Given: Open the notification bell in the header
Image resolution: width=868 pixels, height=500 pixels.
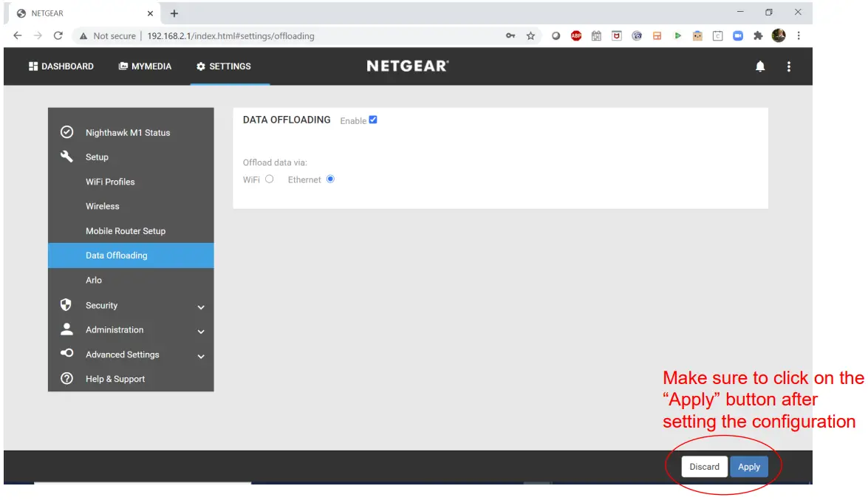Looking at the screenshot, I should pos(760,66).
